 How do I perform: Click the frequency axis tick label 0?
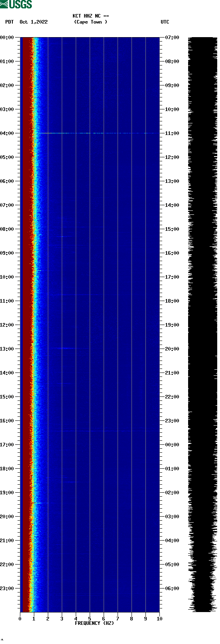pyautogui.click(x=20, y=619)
